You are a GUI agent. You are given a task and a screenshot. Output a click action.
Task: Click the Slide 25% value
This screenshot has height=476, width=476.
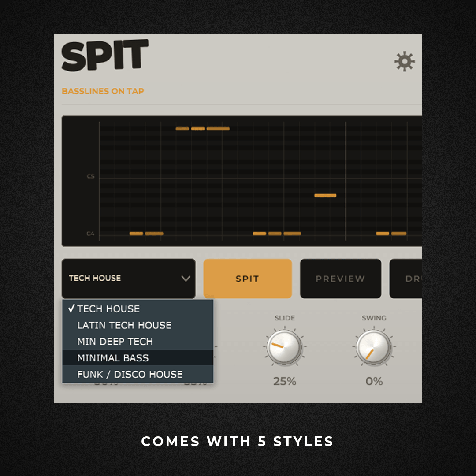(x=284, y=381)
